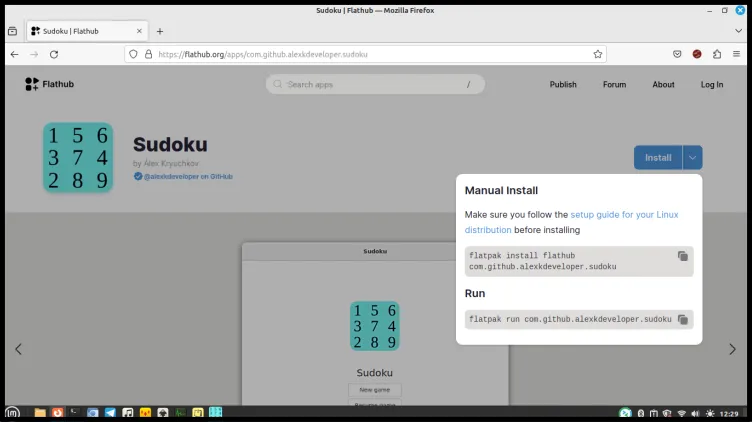View site security padlock info

click(149, 54)
